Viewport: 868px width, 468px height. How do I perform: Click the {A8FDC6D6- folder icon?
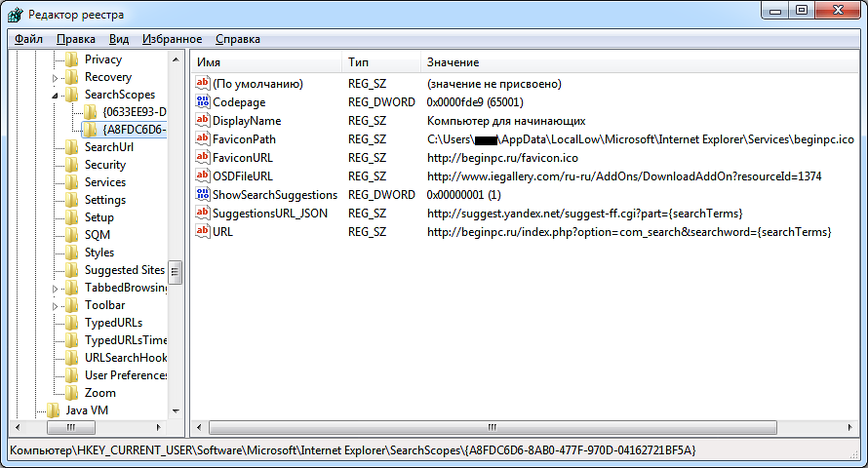tap(91, 130)
